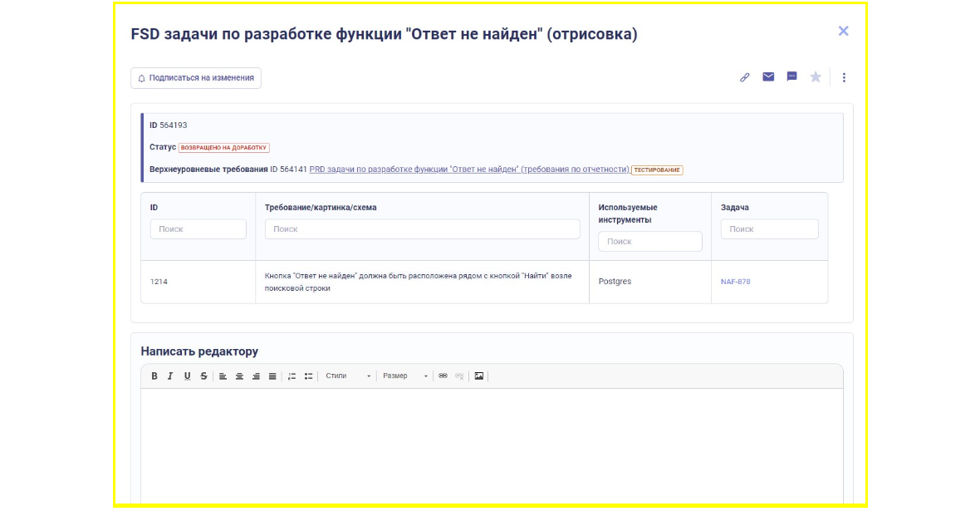
Task: Click the Требование/картинка/схема column header
Action: pos(321,208)
